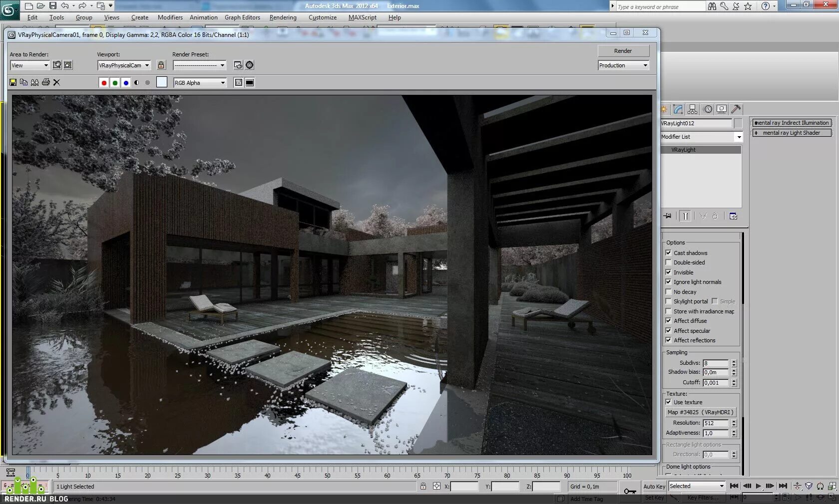Click the Pin Stack icon

[x=668, y=216]
